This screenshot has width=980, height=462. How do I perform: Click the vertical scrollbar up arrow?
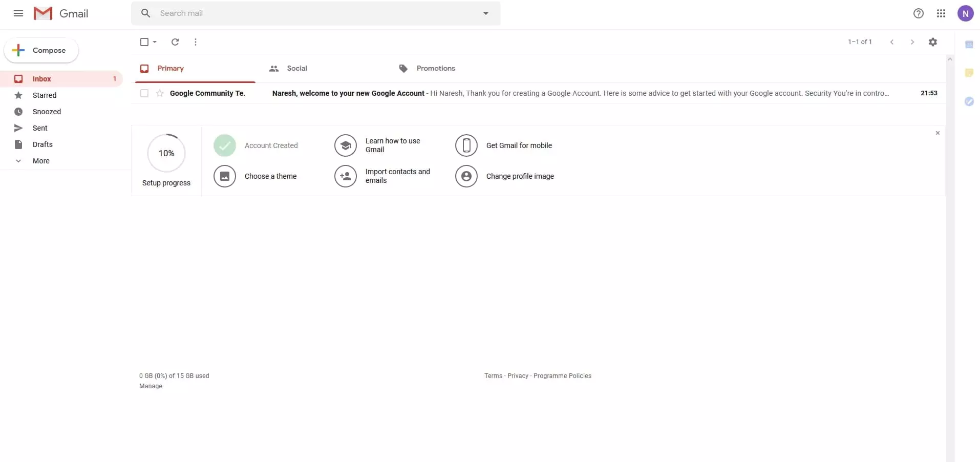(950, 59)
